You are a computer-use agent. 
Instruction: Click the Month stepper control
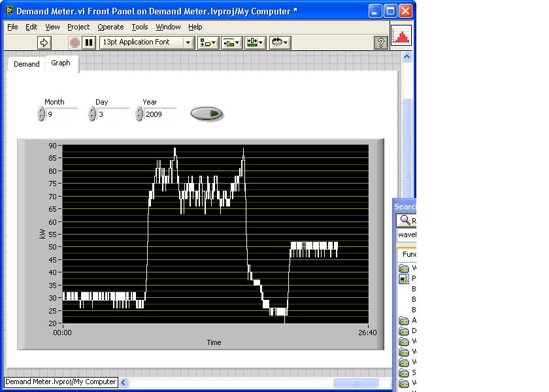coord(41,114)
